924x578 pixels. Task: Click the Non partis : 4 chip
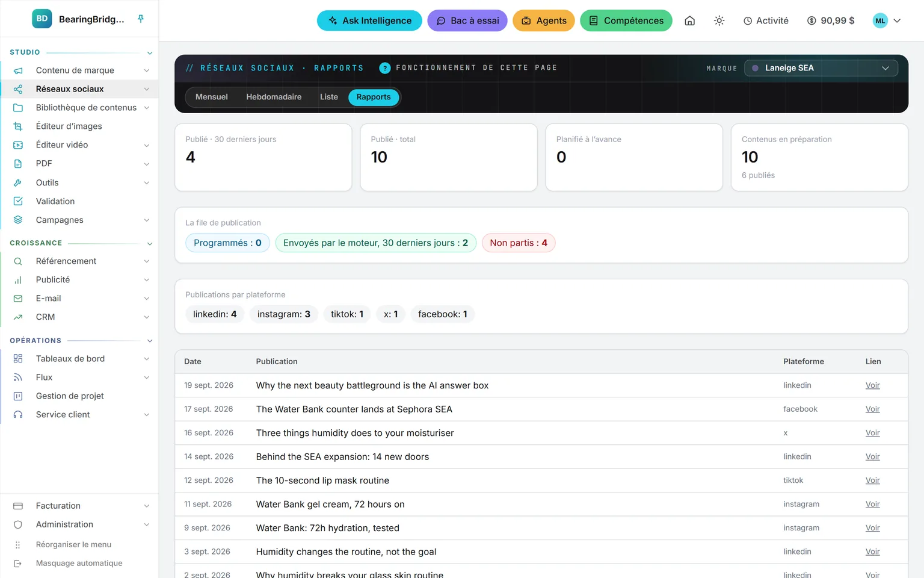click(x=519, y=243)
